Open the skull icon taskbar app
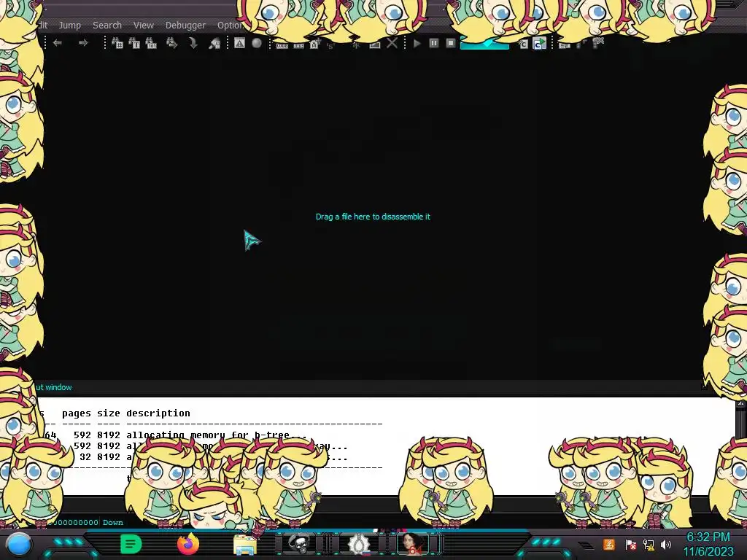 298,544
